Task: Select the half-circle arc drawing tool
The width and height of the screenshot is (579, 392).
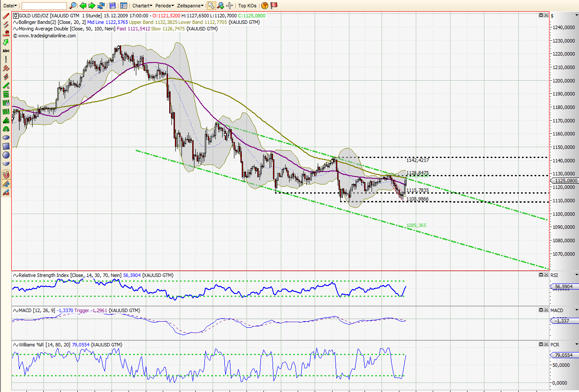Action: coord(6,164)
